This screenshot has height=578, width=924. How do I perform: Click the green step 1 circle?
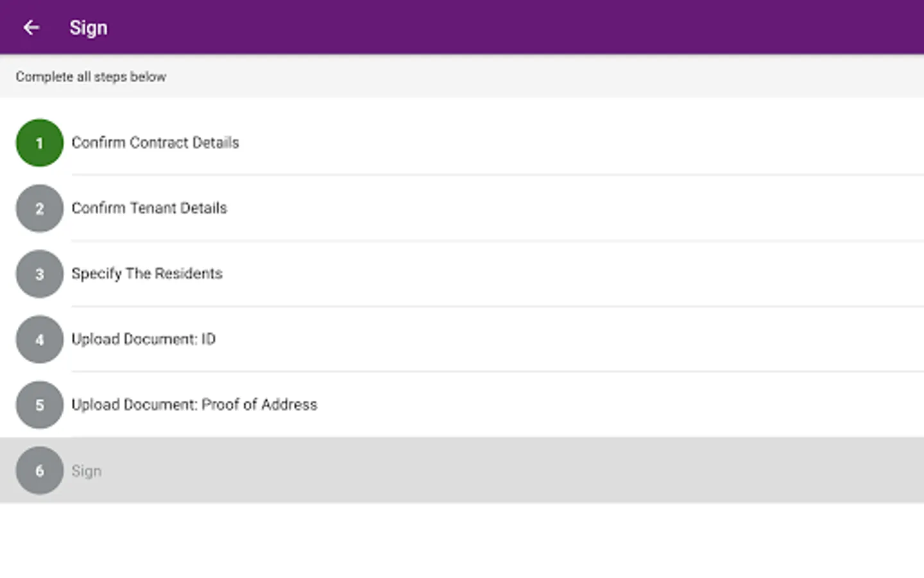[40, 143]
